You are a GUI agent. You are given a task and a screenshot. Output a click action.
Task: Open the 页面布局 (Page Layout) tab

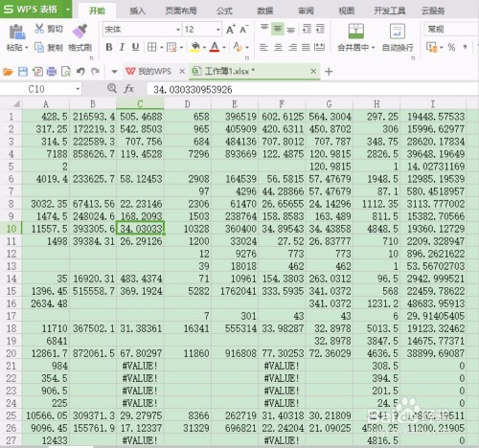tap(181, 11)
